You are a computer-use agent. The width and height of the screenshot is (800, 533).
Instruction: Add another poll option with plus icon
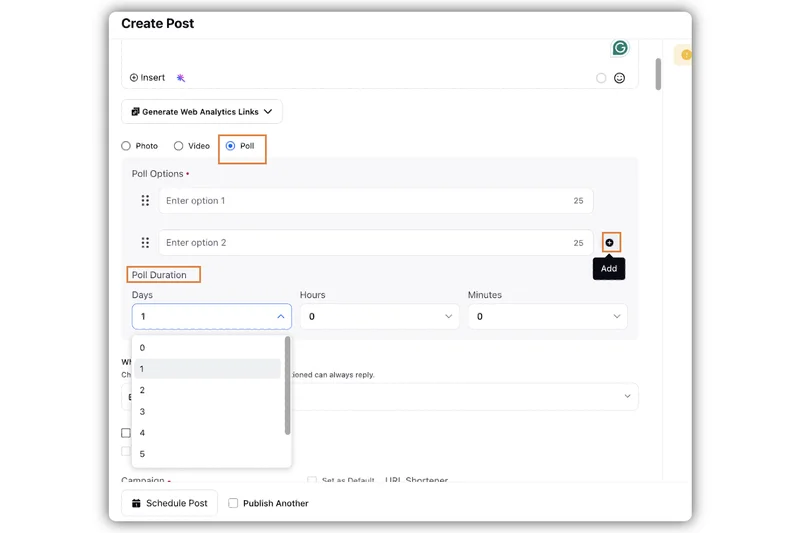tap(610, 243)
